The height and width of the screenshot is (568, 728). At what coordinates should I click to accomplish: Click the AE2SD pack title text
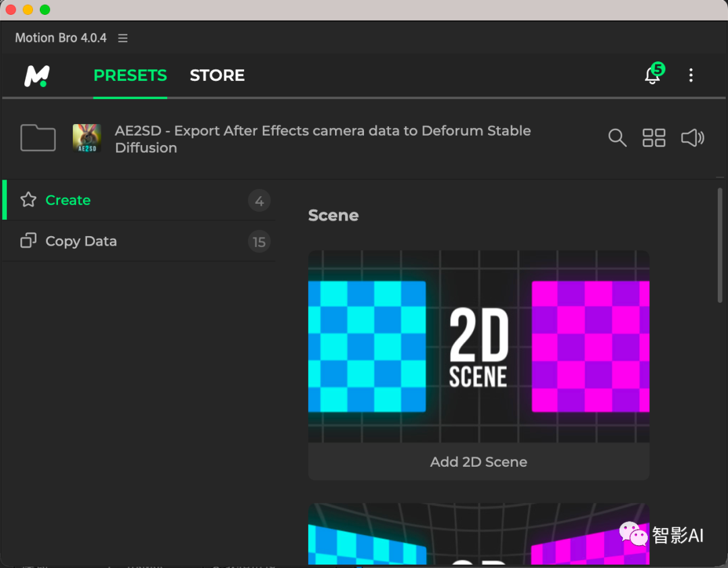[323, 139]
